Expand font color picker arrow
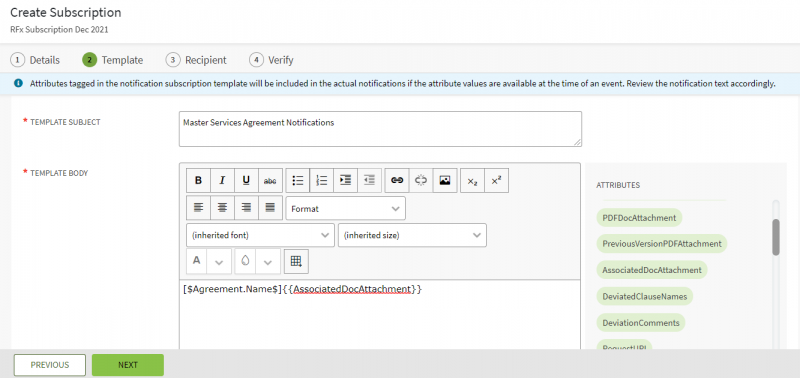800x378 pixels. 219,262
